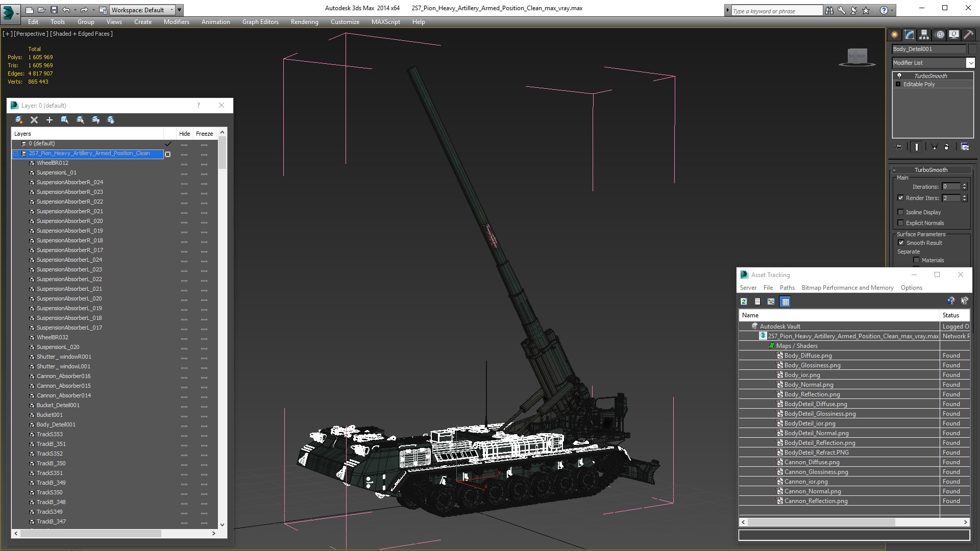
Task: Open the Rendering menu
Action: click(304, 22)
